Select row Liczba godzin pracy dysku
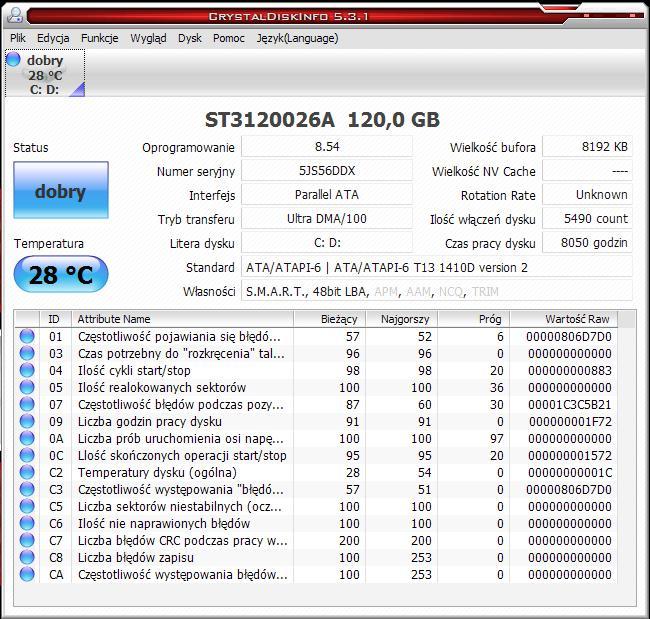Image resolution: width=650 pixels, height=619 pixels. coord(316,421)
